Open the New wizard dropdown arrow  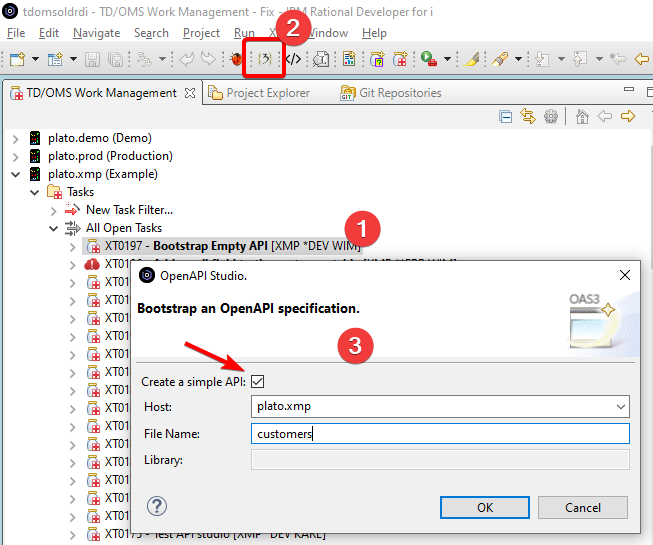coord(35,59)
